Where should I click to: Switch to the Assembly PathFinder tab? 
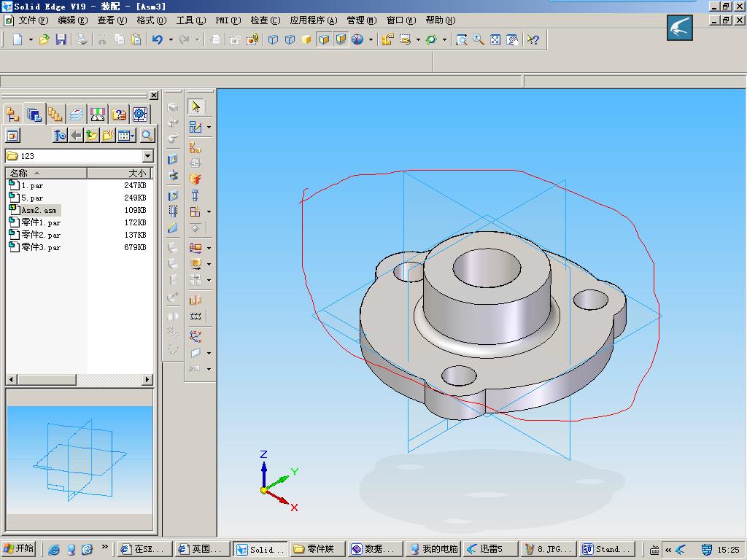tap(13, 114)
